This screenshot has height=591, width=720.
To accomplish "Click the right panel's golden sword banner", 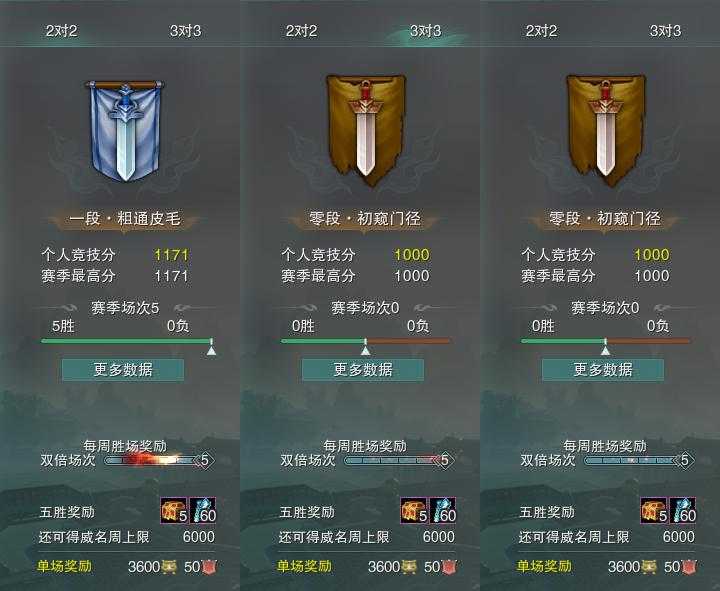I will [x=606, y=131].
